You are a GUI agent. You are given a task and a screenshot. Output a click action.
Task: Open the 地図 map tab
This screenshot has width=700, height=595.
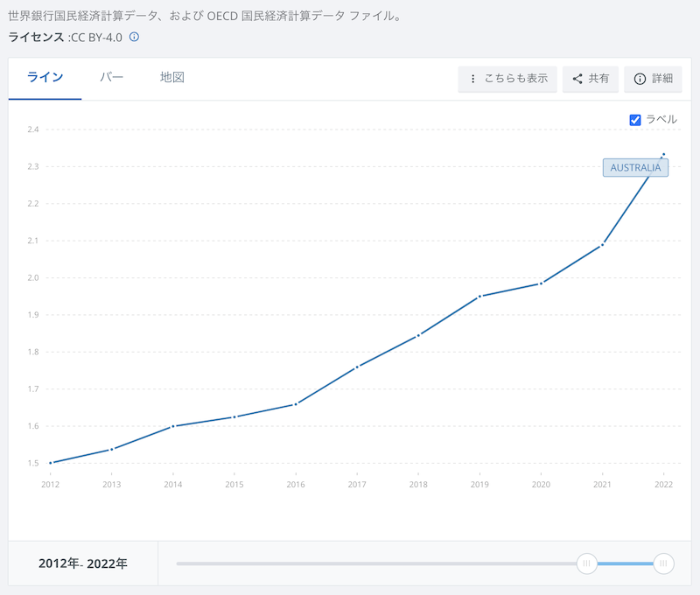click(x=172, y=78)
